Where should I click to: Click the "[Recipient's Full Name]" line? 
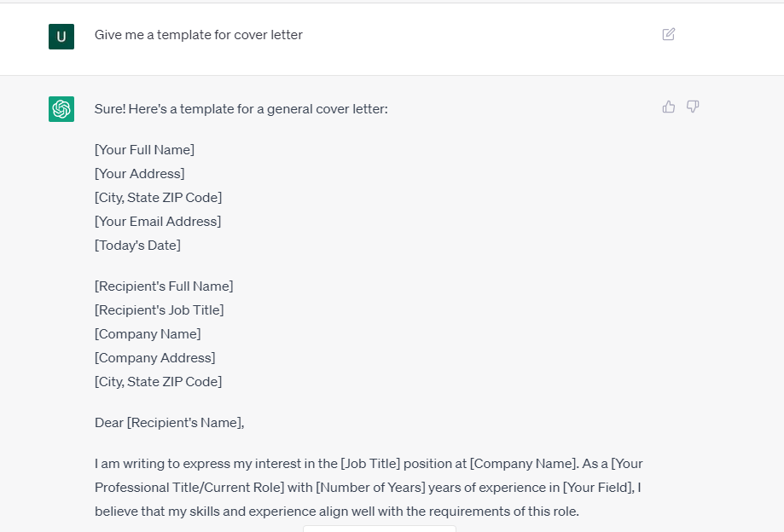point(164,286)
